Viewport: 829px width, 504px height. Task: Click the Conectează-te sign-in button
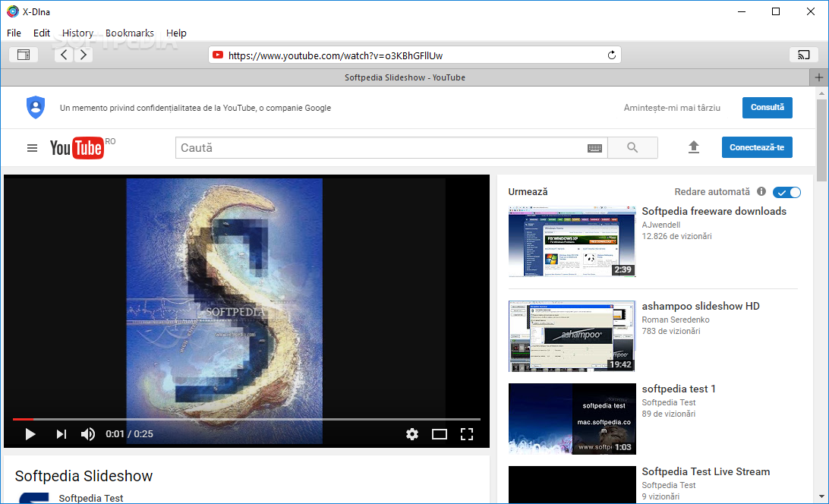(x=757, y=147)
